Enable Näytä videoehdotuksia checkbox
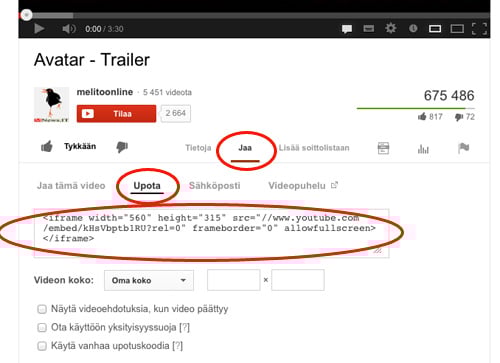The image size is (500, 363). pos(42,309)
